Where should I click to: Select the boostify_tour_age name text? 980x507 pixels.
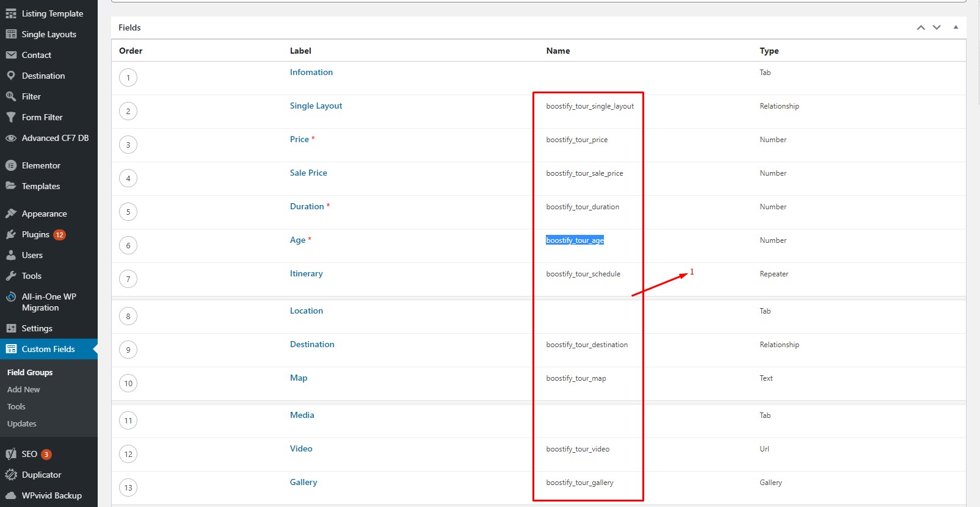tap(575, 240)
